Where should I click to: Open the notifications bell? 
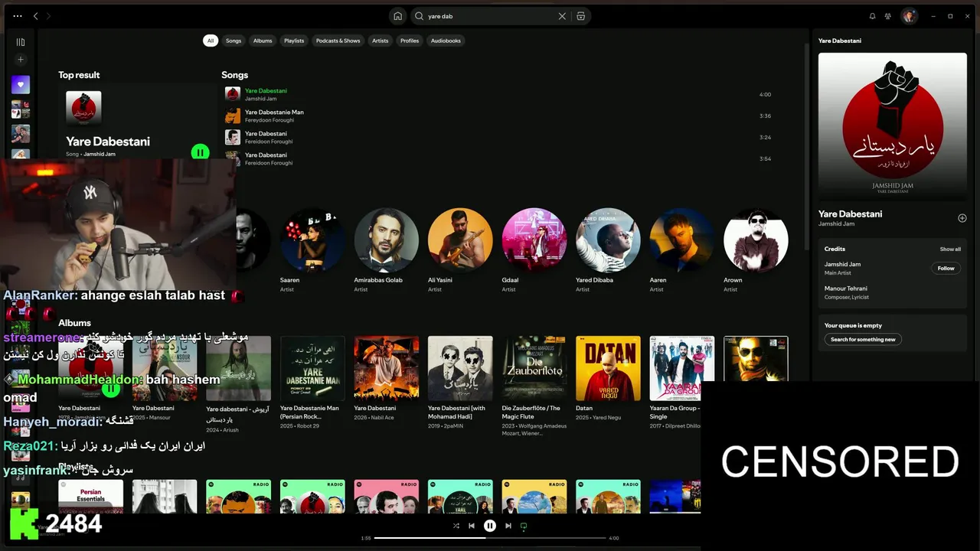click(872, 16)
